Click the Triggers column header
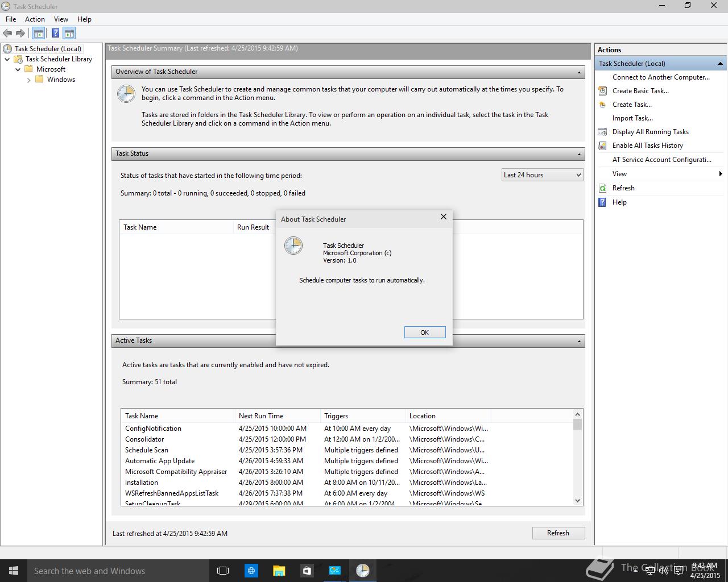The image size is (728, 582). click(x=363, y=416)
